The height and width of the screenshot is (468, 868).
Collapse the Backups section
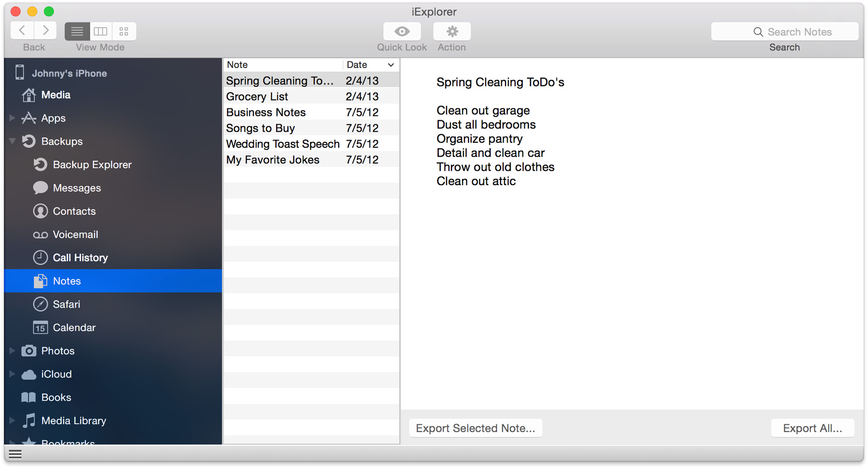[12, 141]
